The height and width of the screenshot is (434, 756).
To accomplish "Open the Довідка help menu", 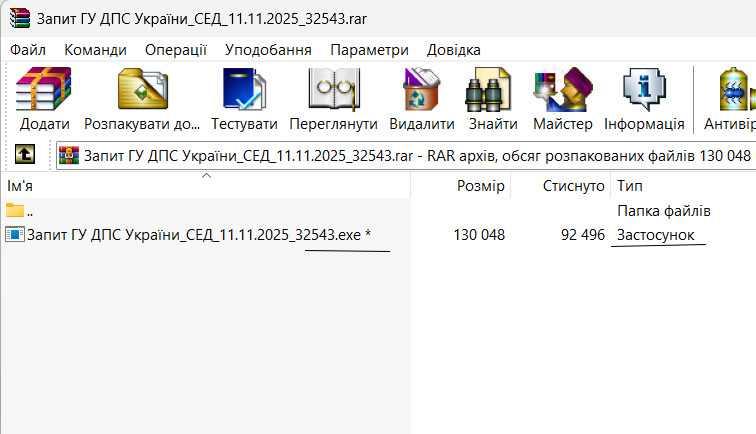I will coord(453,50).
